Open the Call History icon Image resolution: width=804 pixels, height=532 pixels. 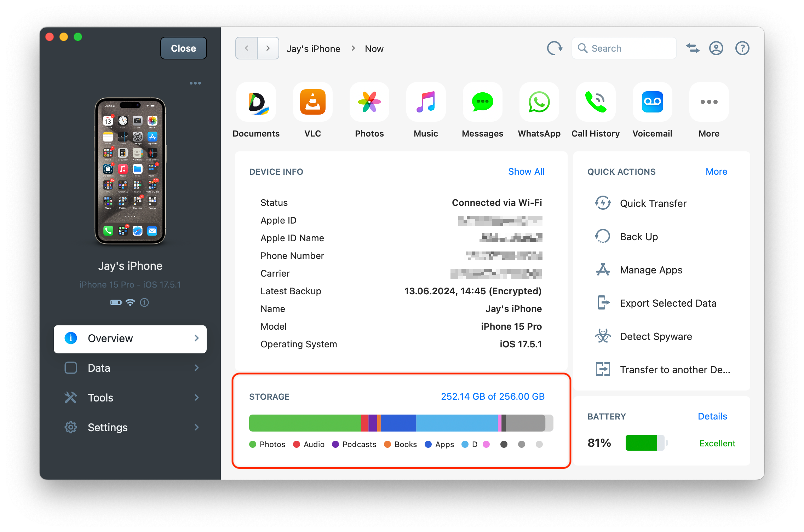click(x=596, y=102)
